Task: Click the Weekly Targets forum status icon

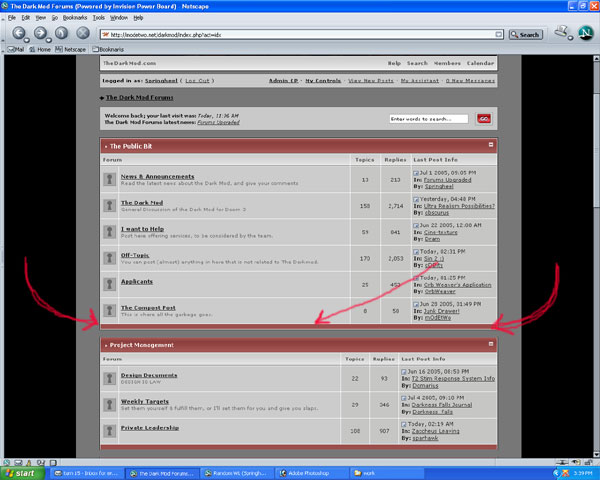Action: 110,404
